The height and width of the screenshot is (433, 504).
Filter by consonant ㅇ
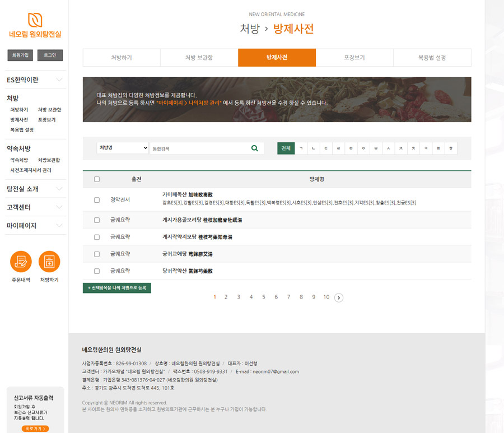click(363, 148)
